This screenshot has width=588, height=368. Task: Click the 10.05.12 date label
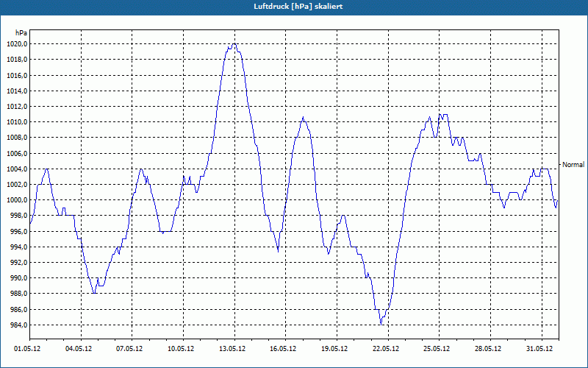[x=181, y=349]
